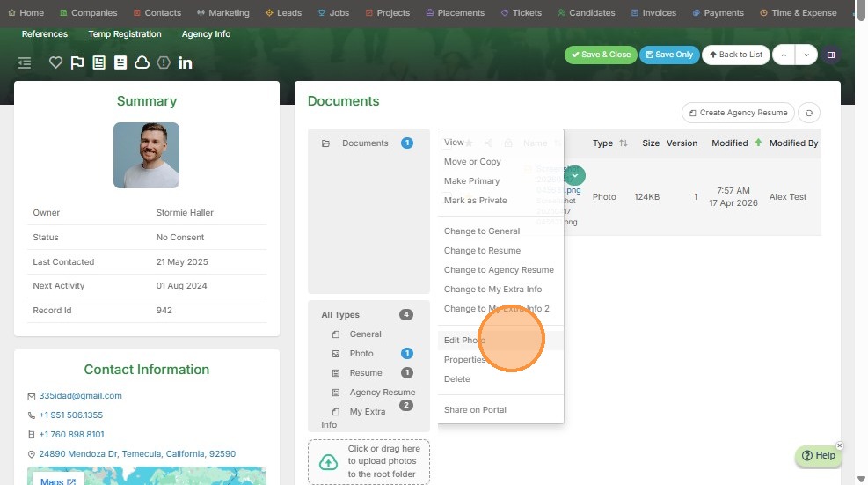This screenshot has width=868, height=485.
Task: Click email 335idad@gmail.com
Action: coord(80,396)
